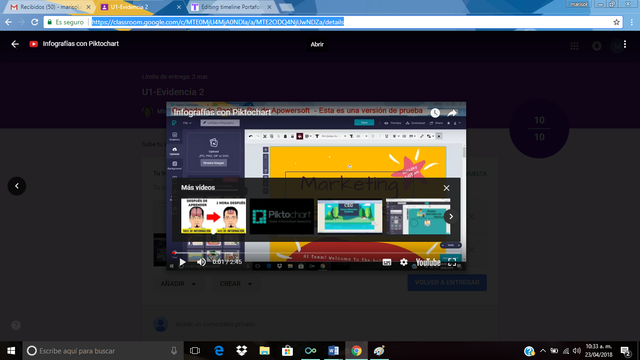Enter fullscreen video mode
The image size is (640, 360).
(x=452, y=262)
